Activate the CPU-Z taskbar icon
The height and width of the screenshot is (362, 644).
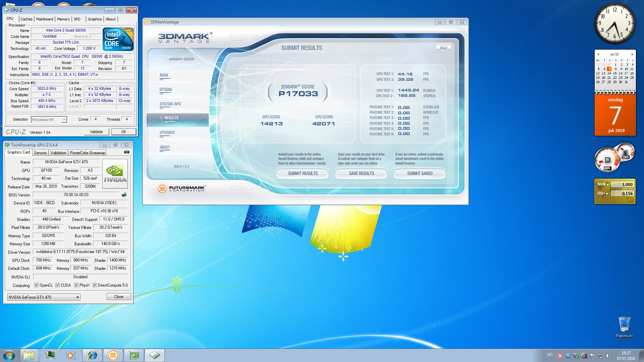point(155,355)
